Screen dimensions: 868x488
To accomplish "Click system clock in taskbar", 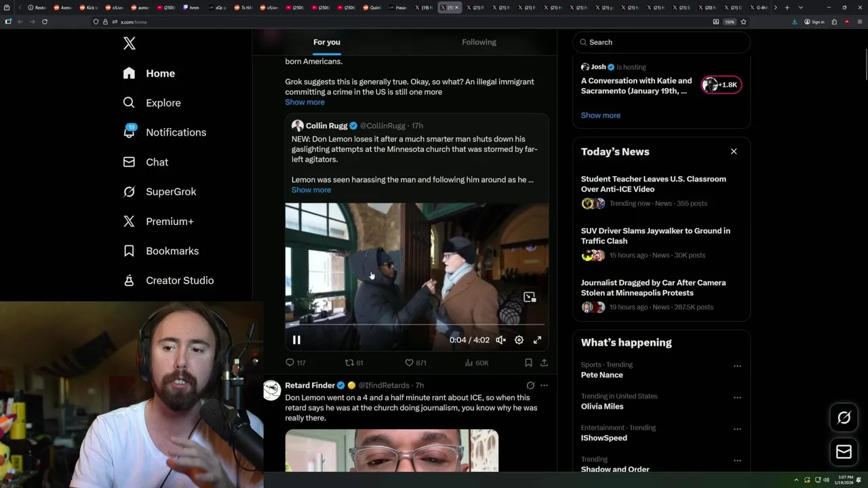I will [x=846, y=480].
